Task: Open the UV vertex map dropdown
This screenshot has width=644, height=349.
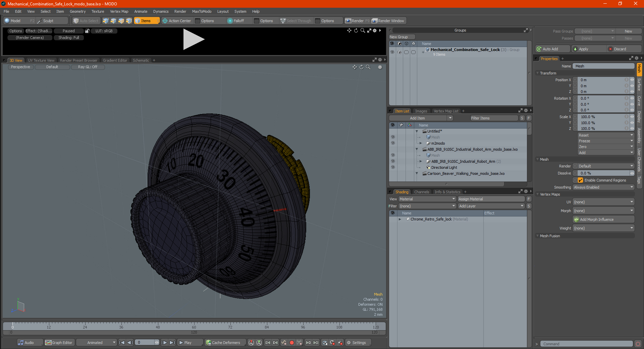Action: click(x=603, y=202)
